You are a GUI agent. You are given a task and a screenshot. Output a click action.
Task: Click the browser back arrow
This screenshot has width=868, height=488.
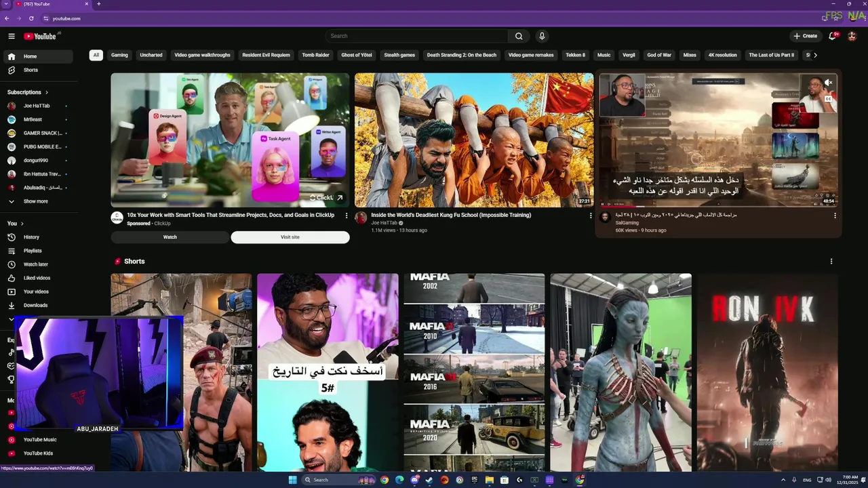pyautogui.click(x=7, y=18)
